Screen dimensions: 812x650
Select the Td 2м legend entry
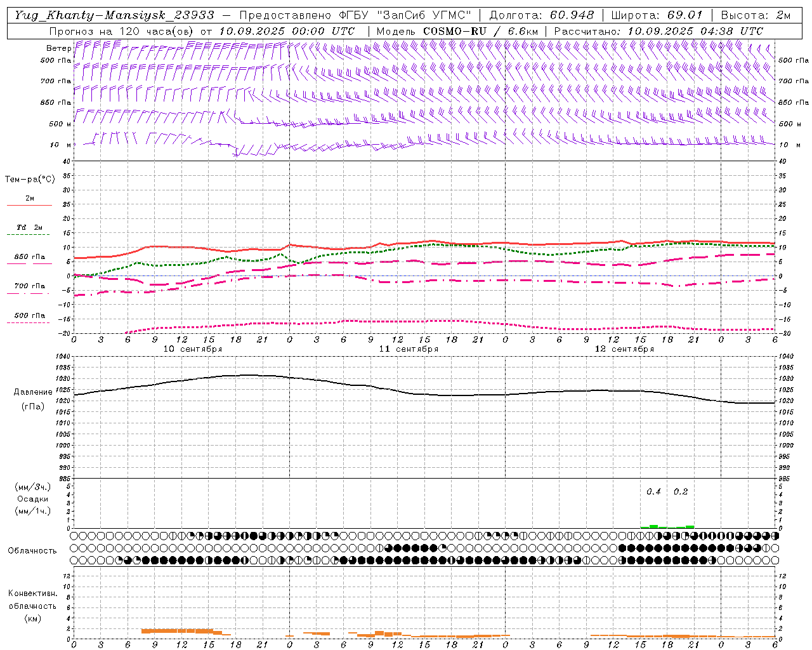click(x=29, y=227)
